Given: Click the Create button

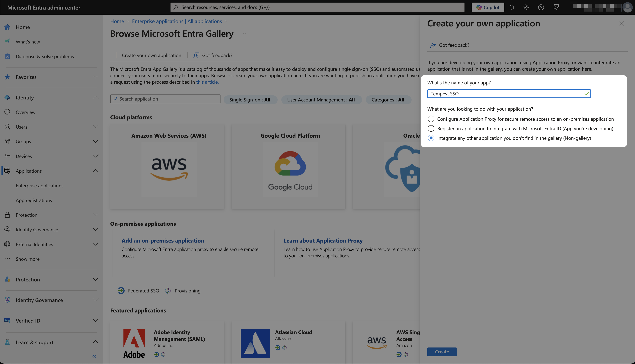Looking at the screenshot, I should click(442, 352).
